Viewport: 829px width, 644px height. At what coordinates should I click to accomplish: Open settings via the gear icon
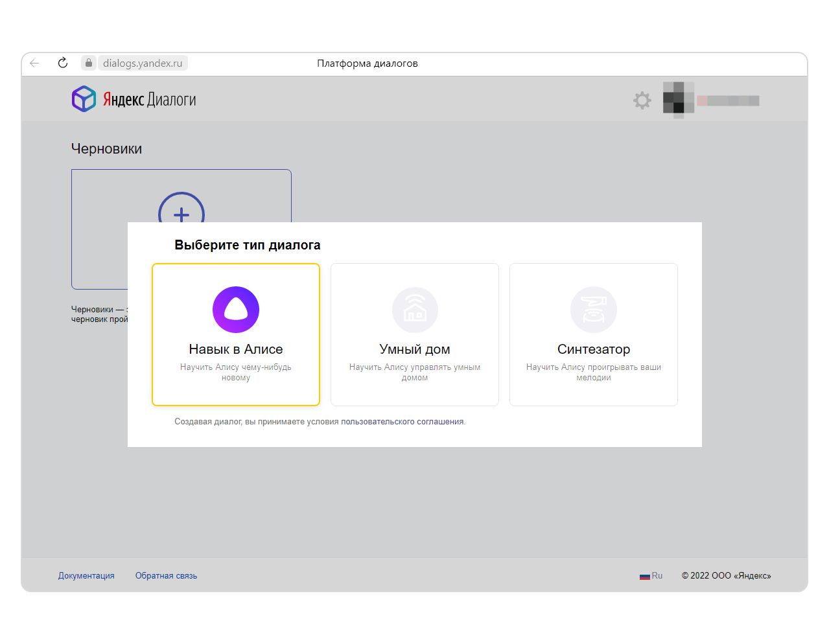(x=642, y=100)
